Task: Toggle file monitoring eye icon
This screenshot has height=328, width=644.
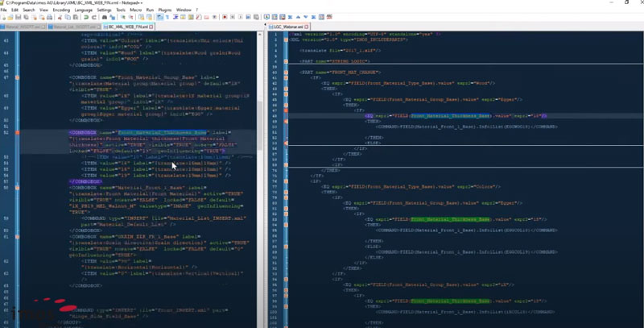Action: pyautogui.click(x=214, y=17)
